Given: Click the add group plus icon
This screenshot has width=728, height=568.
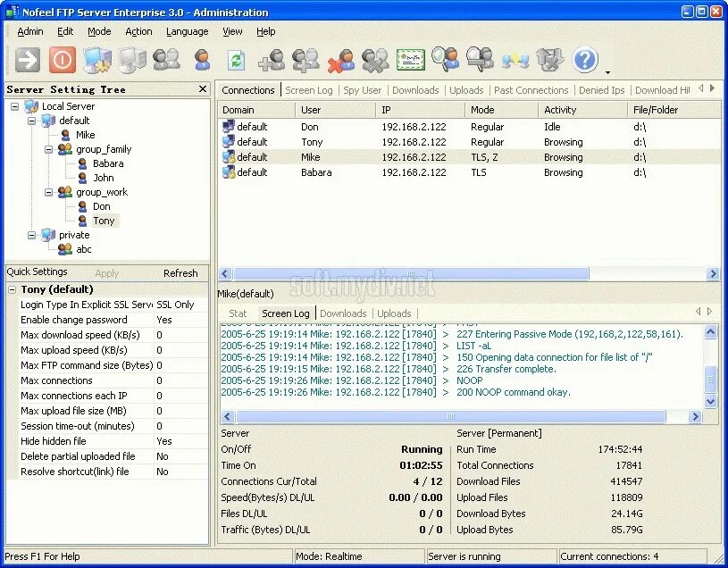Looking at the screenshot, I should pos(305,60).
